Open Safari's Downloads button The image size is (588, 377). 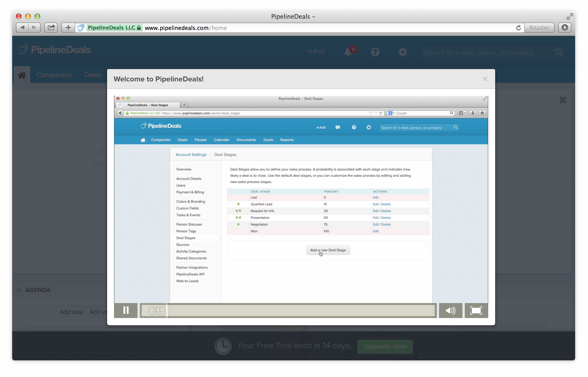565,28
